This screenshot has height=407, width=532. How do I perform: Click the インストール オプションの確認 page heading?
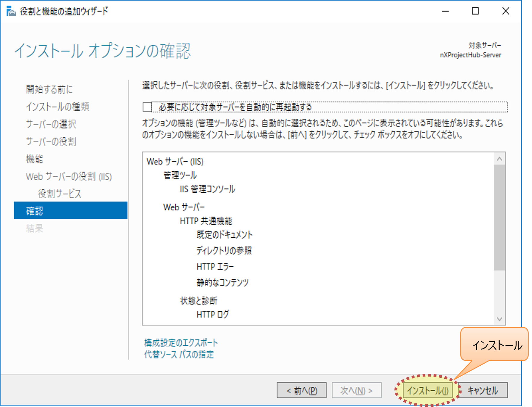[x=103, y=51]
